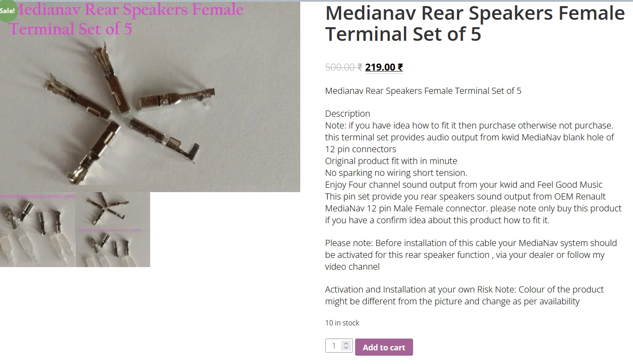Click the short product summary below price
633x364 pixels.
point(423,91)
